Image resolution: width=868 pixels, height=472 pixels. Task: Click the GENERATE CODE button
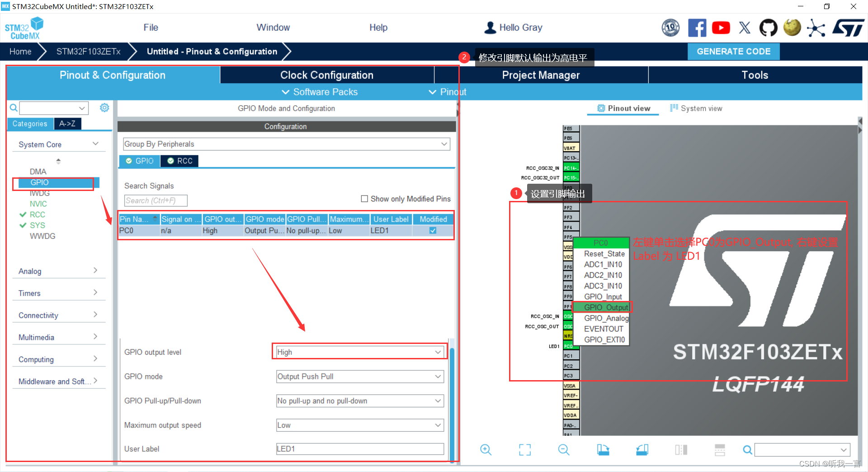coord(734,52)
